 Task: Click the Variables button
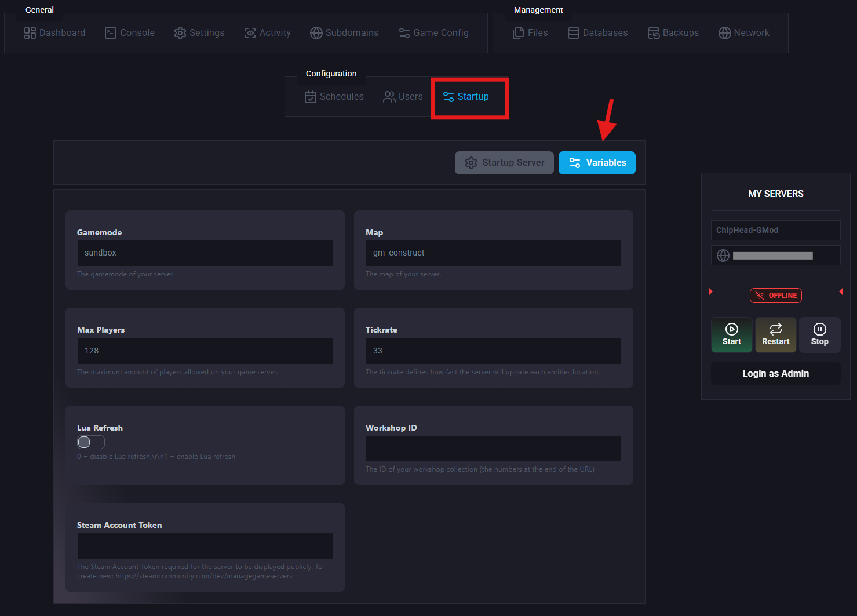coord(597,163)
